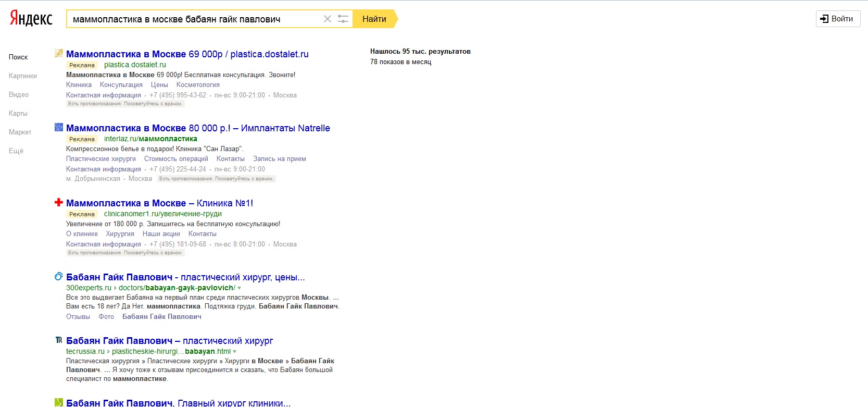Viewport: 868px width, 407px height.
Task: Open 'Маммопластика в Москве – Клиника №1!' link
Action: click(x=160, y=203)
